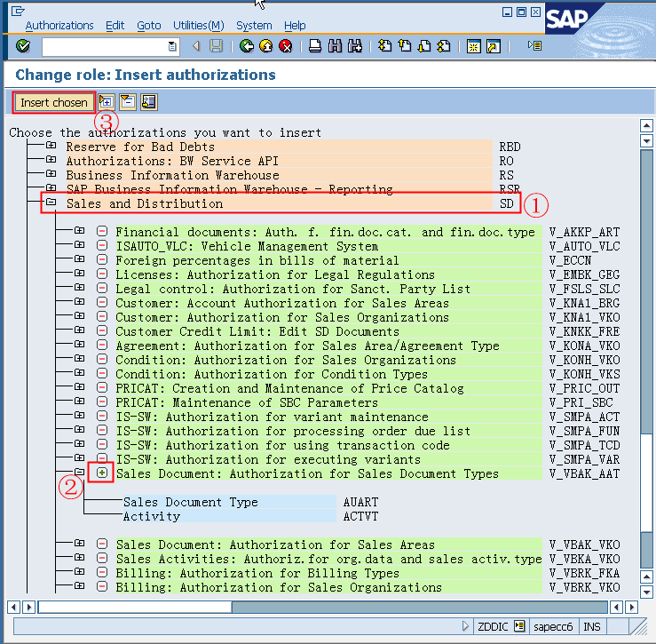The height and width of the screenshot is (644, 656).
Task: Select the Activity ACTVT field
Action: [x=230, y=516]
